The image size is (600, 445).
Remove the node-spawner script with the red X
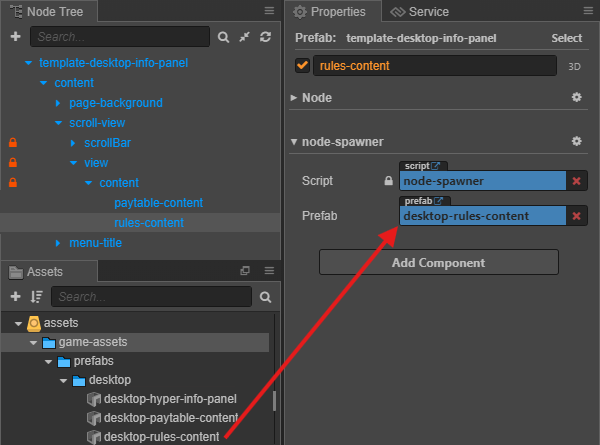[577, 181]
